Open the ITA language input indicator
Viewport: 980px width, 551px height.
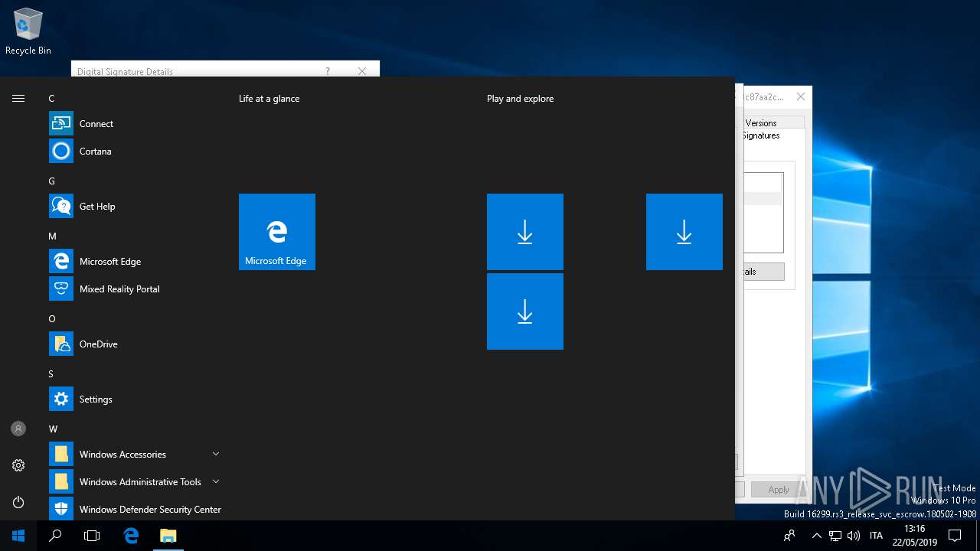click(x=876, y=536)
